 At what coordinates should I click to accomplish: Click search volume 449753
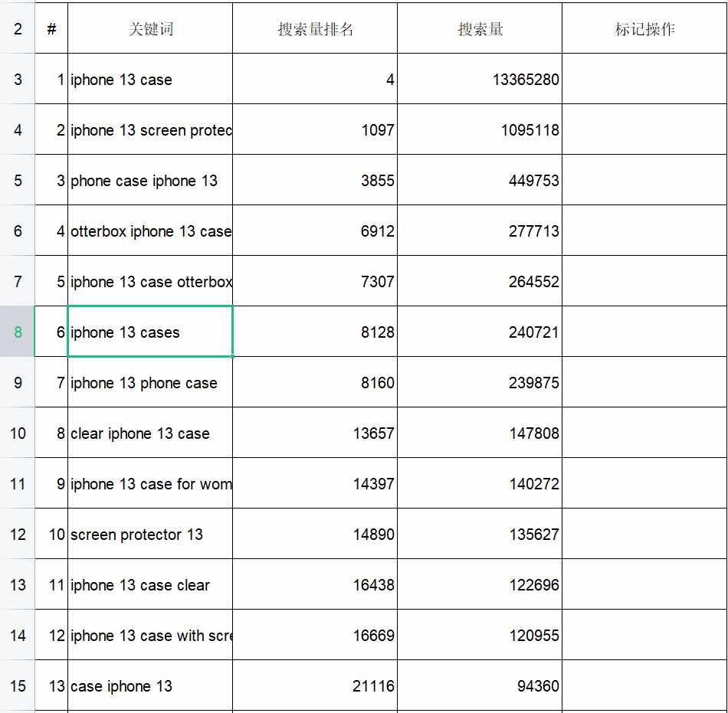tap(480, 180)
